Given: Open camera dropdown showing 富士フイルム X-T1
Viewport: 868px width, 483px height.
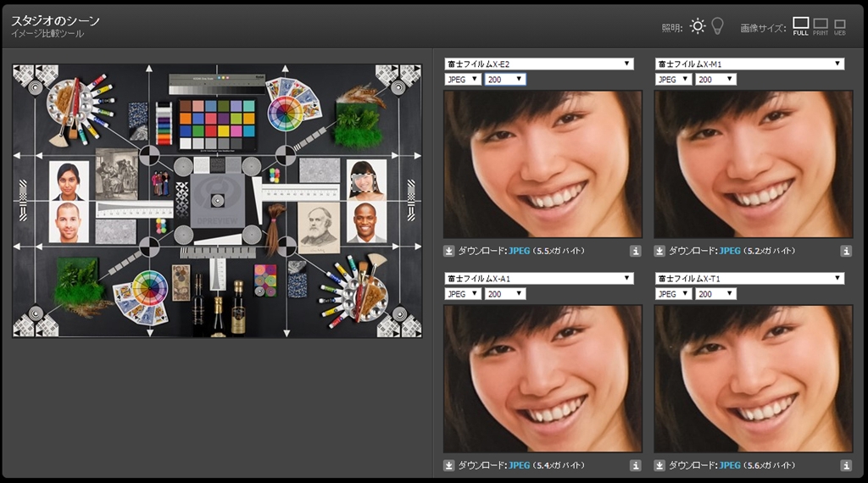Looking at the screenshot, I should 749,278.
